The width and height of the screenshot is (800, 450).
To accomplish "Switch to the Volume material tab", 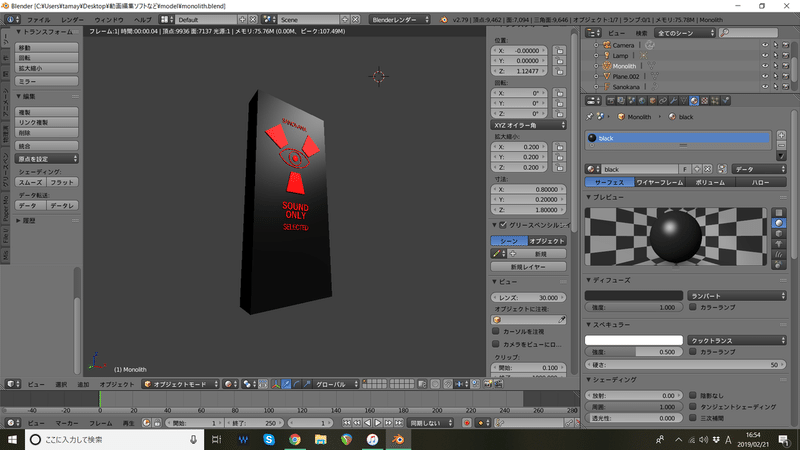I will click(x=710, y=182).
